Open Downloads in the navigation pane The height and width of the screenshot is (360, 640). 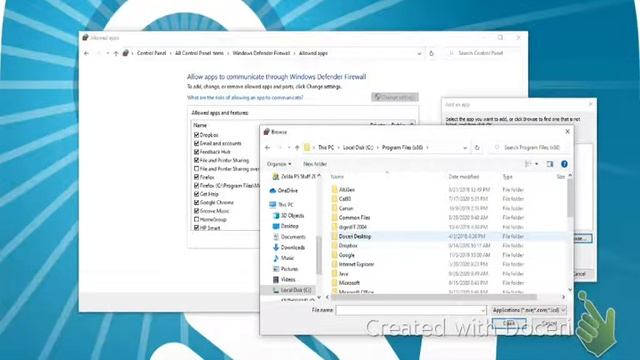(293, 247)
